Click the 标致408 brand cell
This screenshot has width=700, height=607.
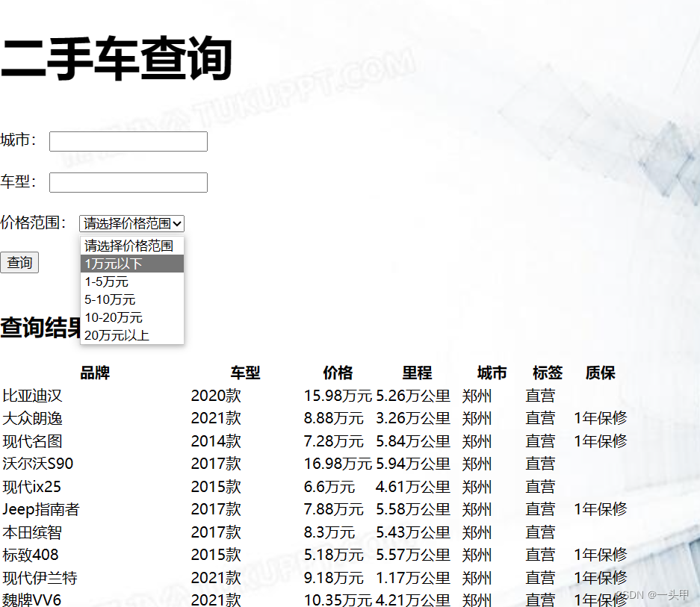click(x=31, y=555)
